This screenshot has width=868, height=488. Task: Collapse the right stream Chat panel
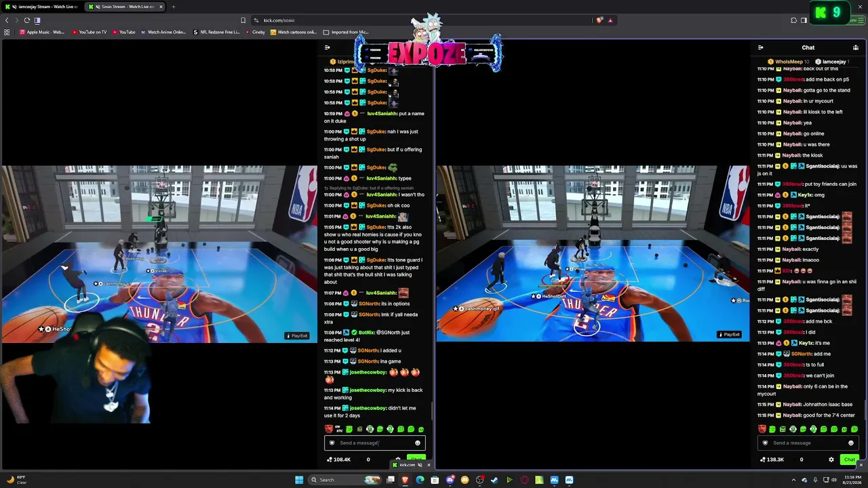(x=760, y=47)
